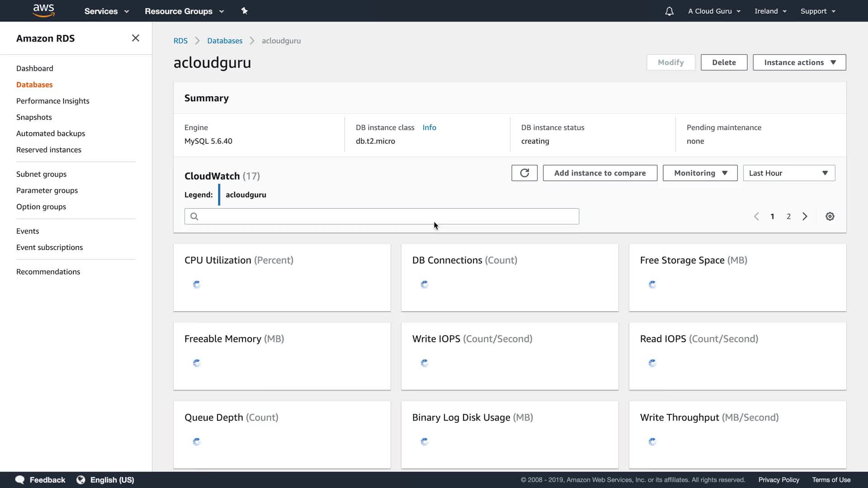Click the globe language icon in footer

click(81, 480)
